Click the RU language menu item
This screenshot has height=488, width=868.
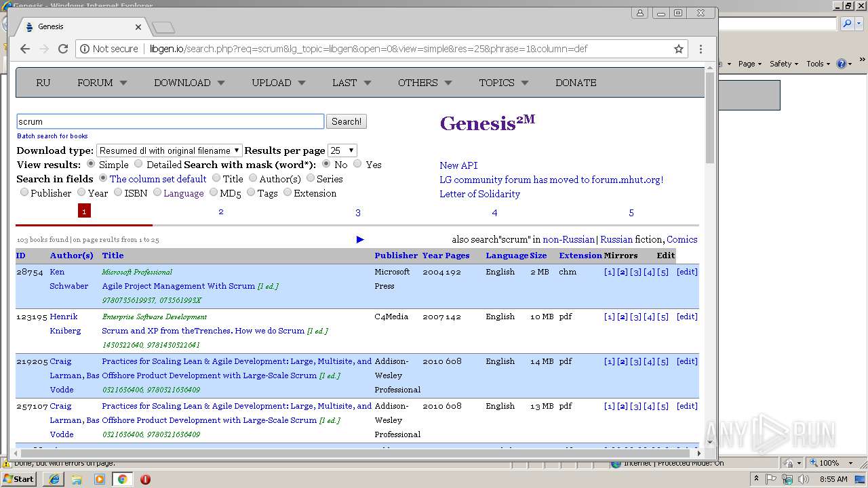pyautogui.click(x=43, y=83)
